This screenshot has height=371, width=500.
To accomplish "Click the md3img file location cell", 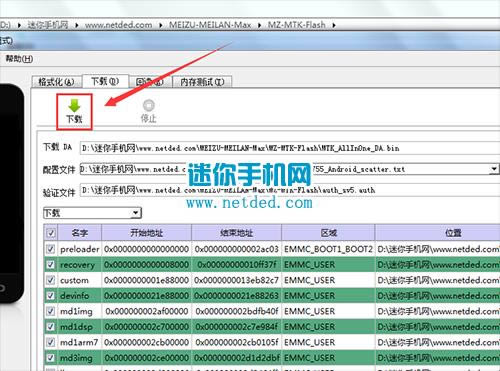I will click(x=438, y=358).
